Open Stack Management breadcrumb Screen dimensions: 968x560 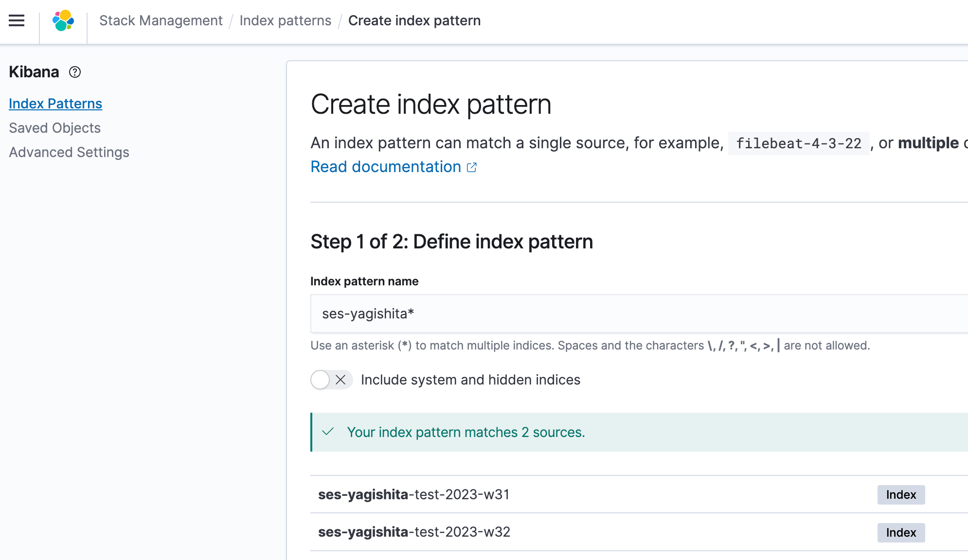click(161, 20)
